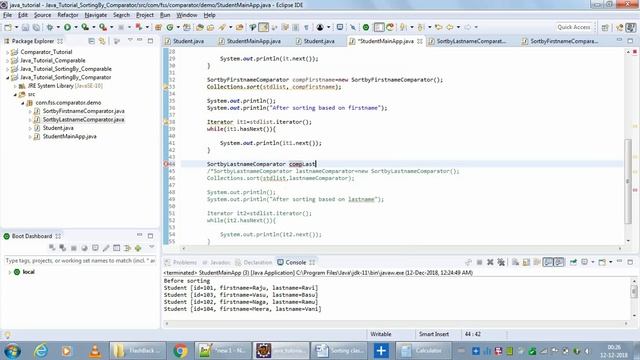Expand Java_Tutorial_Comparable project node

(x=7, y=60)
